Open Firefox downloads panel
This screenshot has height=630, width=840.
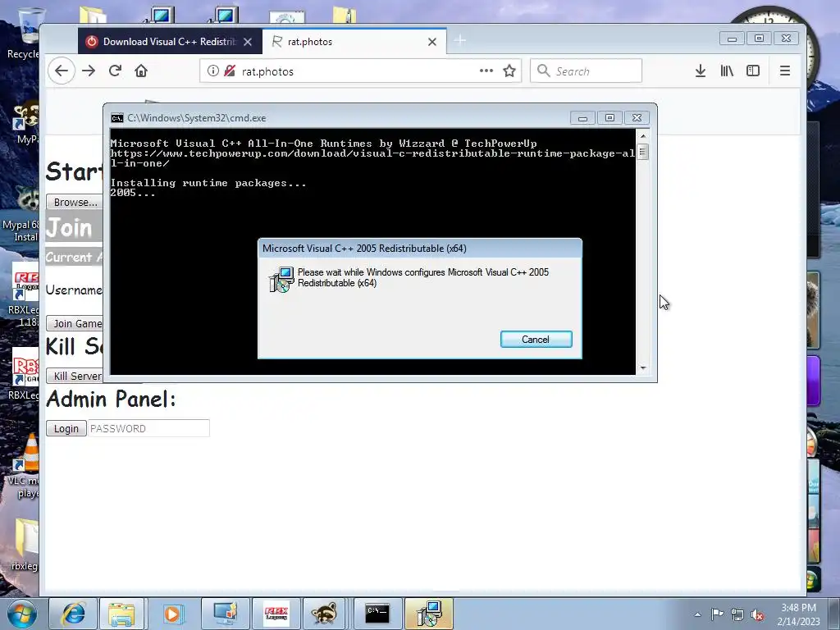[x=701, y=71]
